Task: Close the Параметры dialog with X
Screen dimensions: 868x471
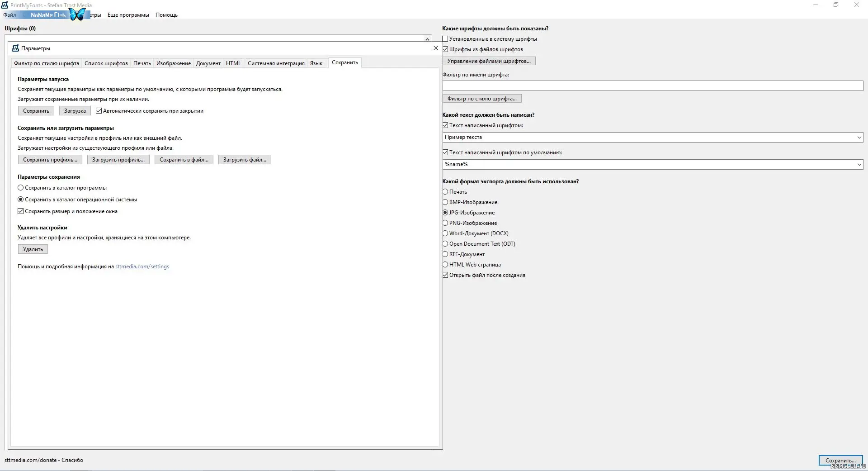Action: pos(435,48)
